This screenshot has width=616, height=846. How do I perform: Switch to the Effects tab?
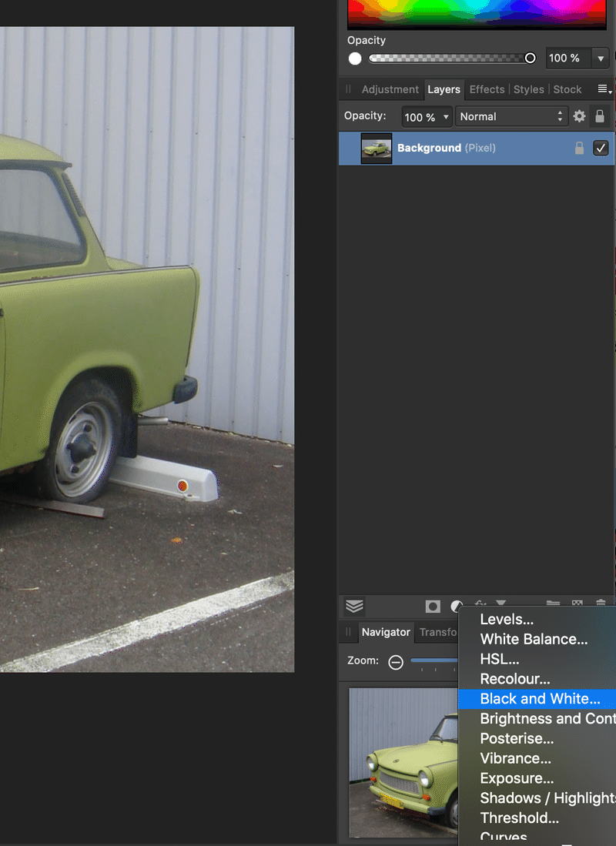[x=487, y=89]
